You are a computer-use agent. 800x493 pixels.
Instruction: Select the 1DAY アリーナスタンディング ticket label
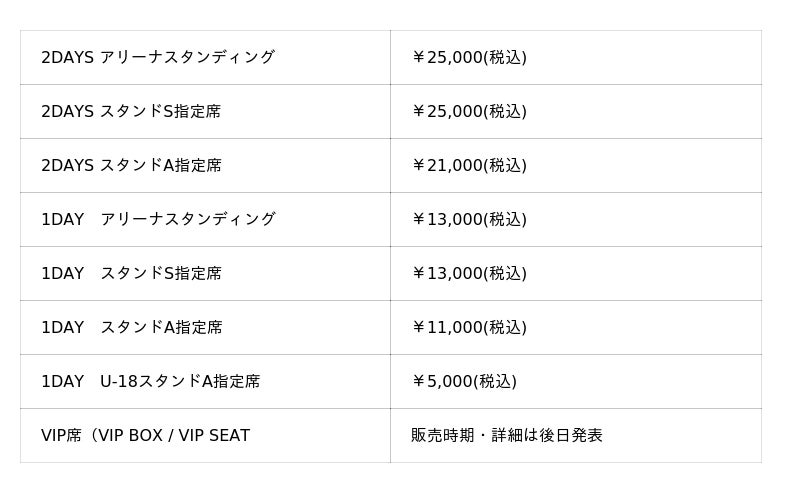[x=158, y=220]
